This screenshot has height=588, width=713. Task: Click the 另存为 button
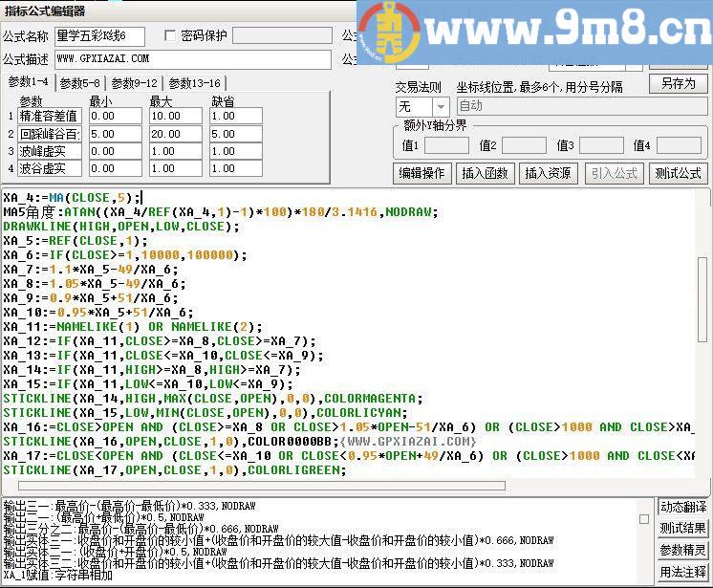(x=678, y=84)
